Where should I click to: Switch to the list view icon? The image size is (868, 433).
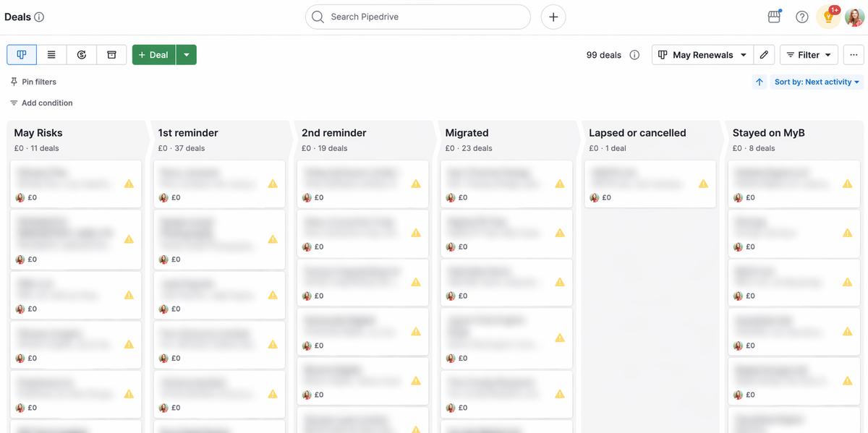pos(51,54)
